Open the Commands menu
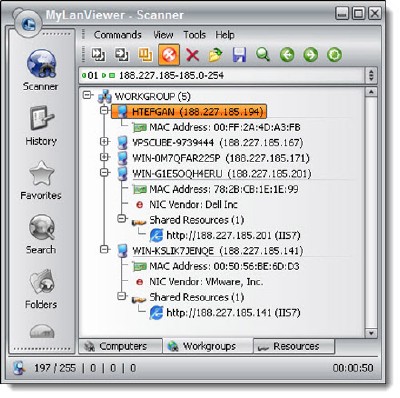The image size is (400, 398). [x=117, y=35]
